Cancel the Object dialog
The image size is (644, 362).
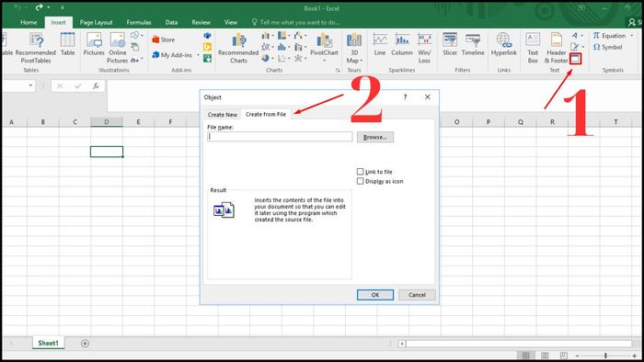pyautogui.click(x=417, y=295)
